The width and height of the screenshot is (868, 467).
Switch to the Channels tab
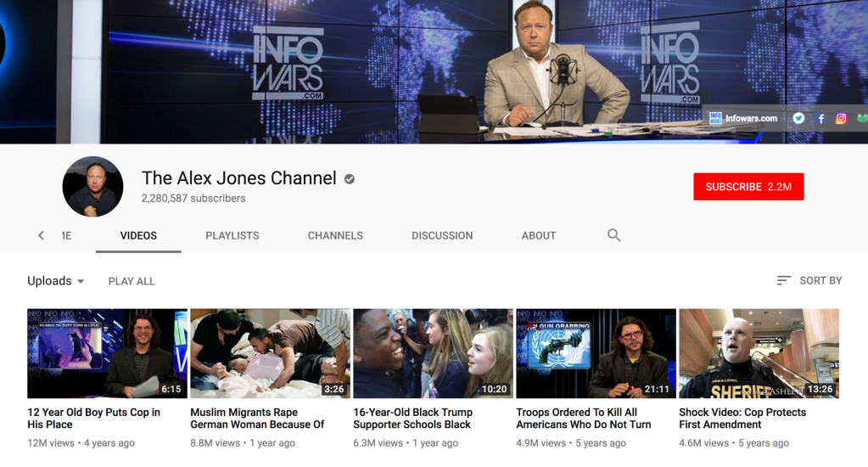[335, 235]
